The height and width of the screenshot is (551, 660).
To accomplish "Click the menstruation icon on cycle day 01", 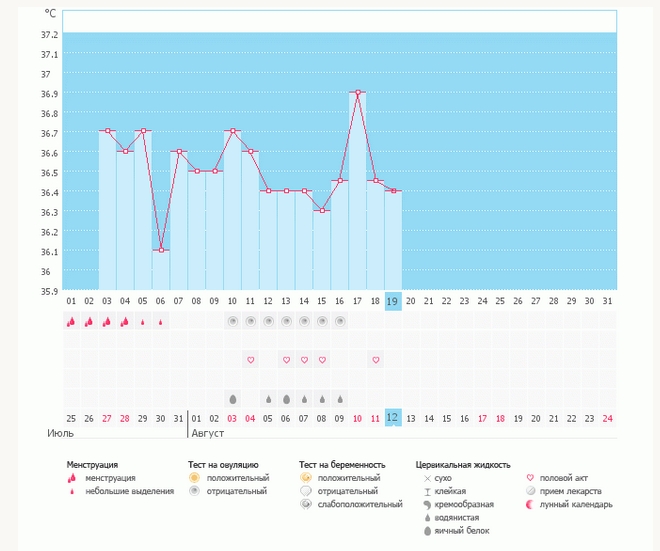I will pyautogui.click(x=71, y=322).
